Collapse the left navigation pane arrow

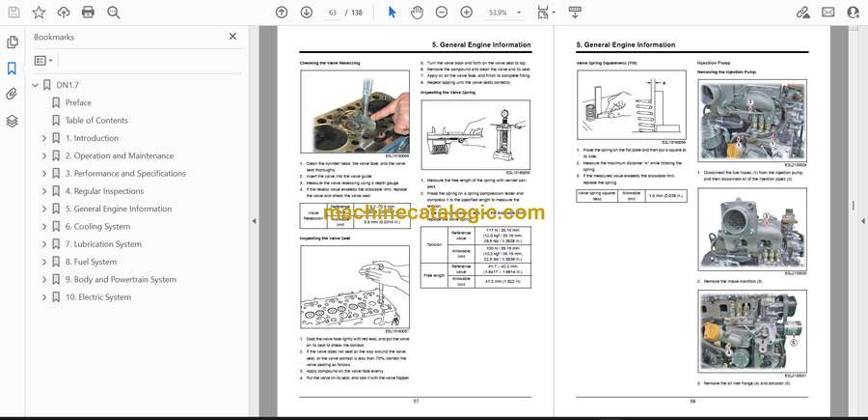(x=254, y=221)
